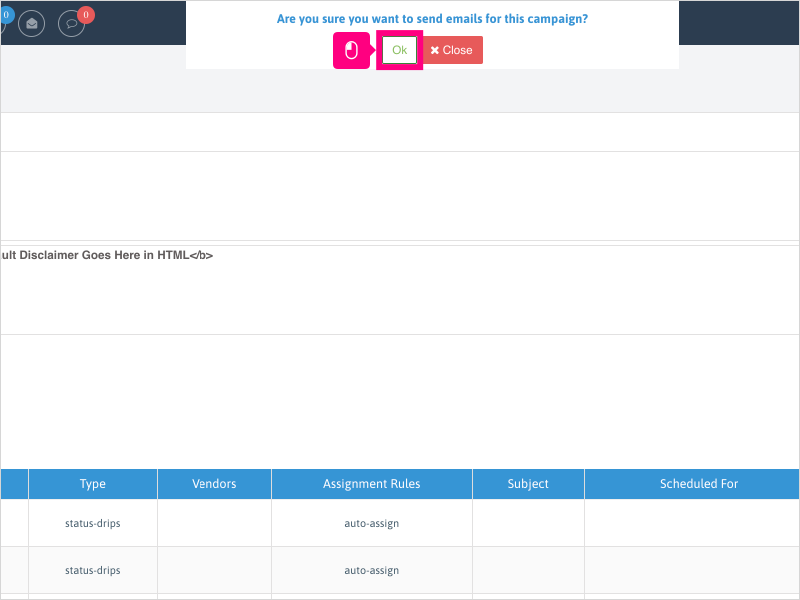Confirm sending emails with Ok button

click(x=399, y=50)
